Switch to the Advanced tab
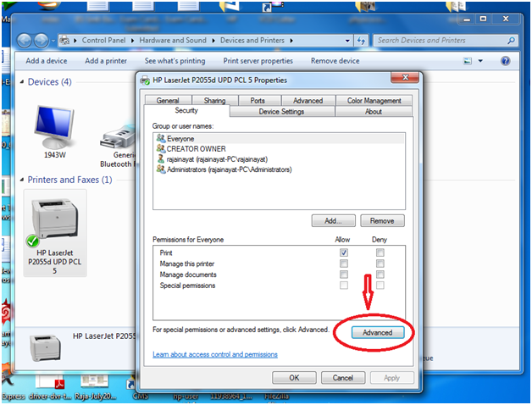This screenshot has width=532, height=405. coord(308,101)
